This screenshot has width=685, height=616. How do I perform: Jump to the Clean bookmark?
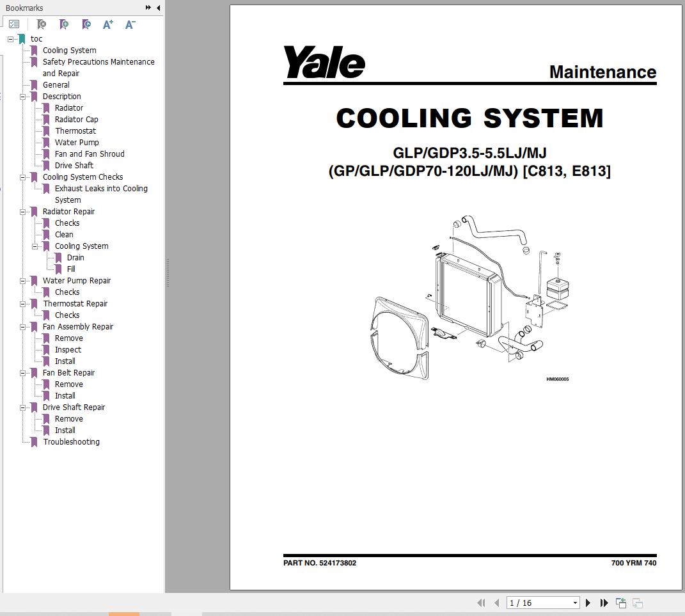[64, 235]
